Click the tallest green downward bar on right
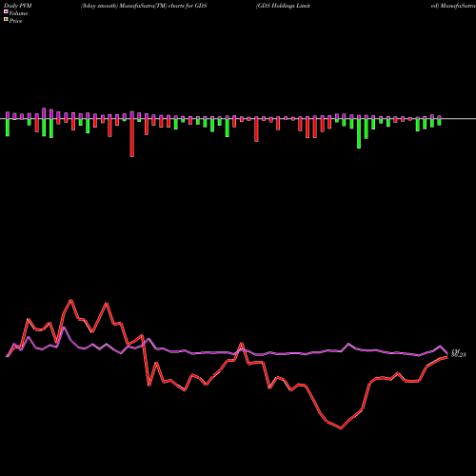 tap(359, 133)
